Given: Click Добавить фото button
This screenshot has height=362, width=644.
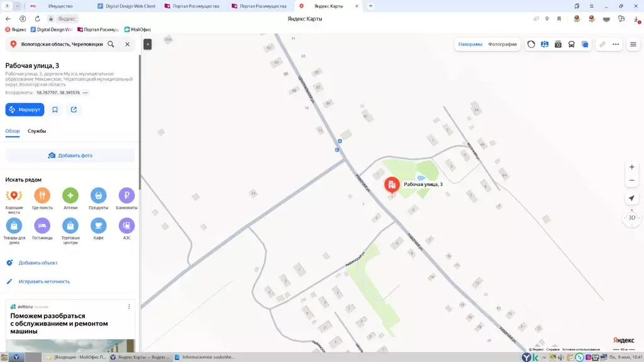Looking at the screenshot, I should (x=70, y=156).
